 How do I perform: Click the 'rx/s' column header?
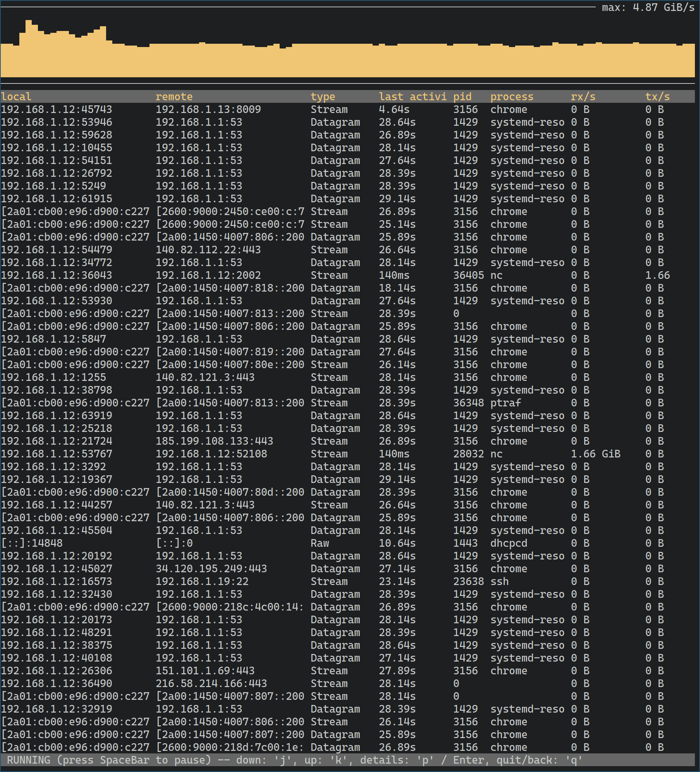click(x=583, y=97)
